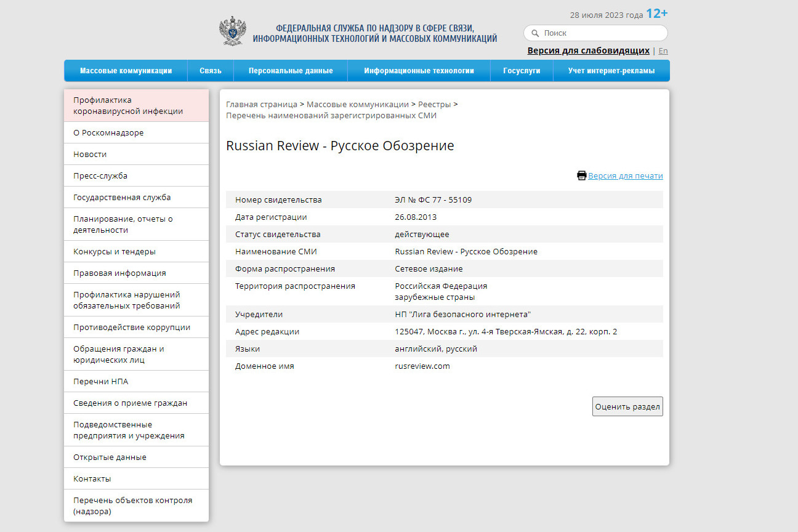
Task: Open Версия для печати link
Action: (x=626, y=175)
